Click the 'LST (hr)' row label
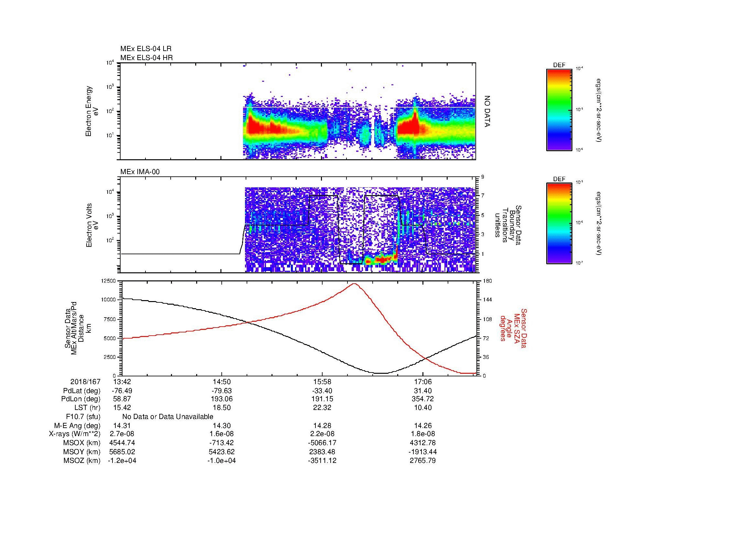The height and width of the screenshot is (534, 756). click(87, 408)
